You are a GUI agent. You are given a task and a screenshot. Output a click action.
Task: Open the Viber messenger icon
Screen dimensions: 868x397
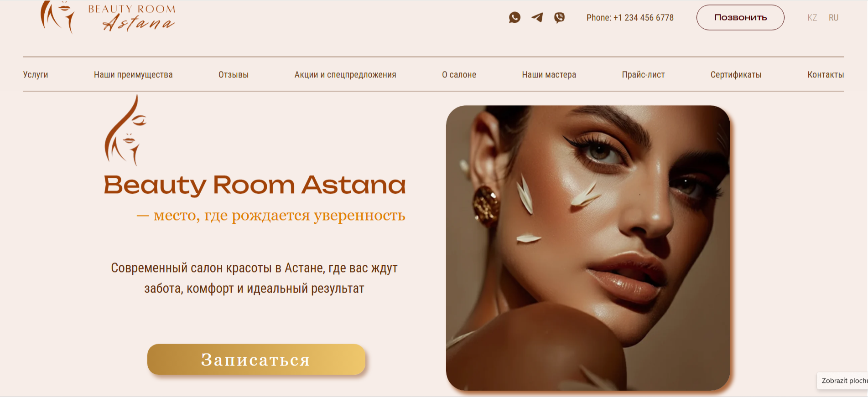[559, 17]
